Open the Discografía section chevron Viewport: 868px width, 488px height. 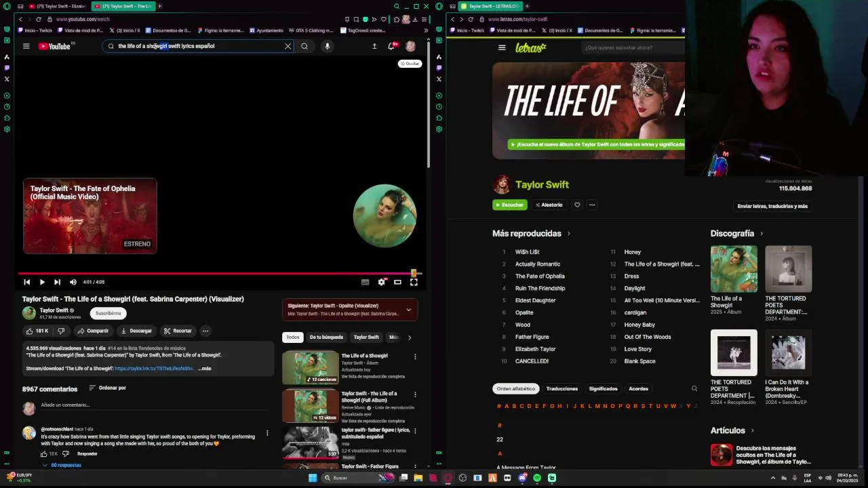pos(761,234)
